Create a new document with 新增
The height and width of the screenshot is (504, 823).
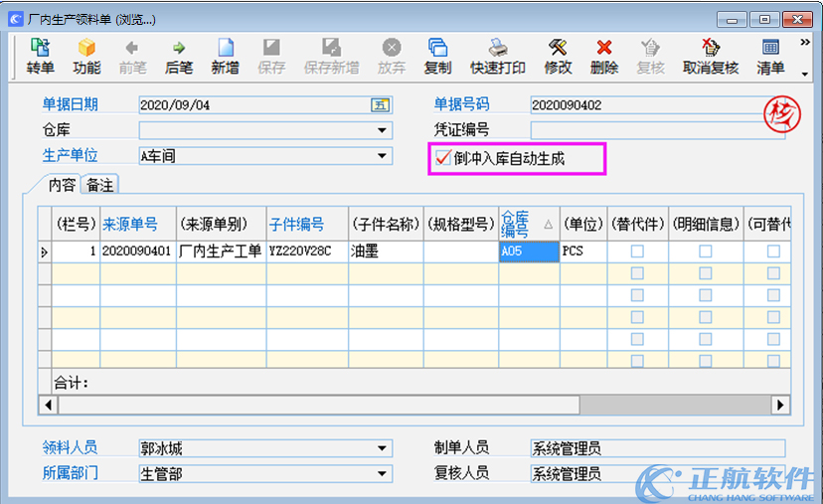click(226, 57)
